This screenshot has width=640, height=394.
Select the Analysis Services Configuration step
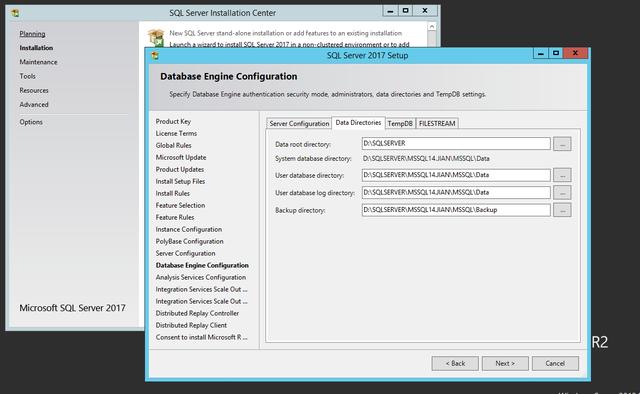point(201,277)
